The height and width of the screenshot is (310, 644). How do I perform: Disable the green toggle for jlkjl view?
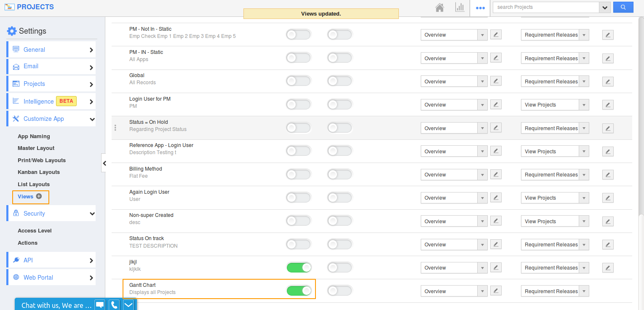(299, 267)
